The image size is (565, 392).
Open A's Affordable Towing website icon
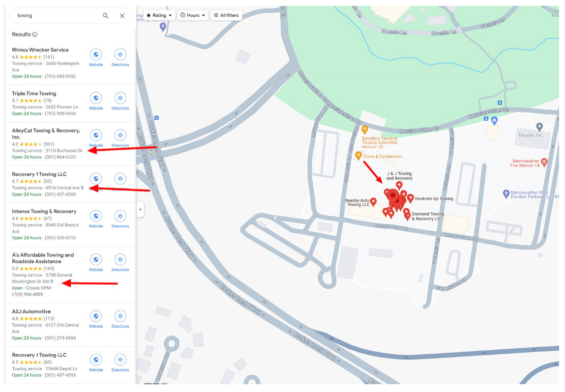96,259
